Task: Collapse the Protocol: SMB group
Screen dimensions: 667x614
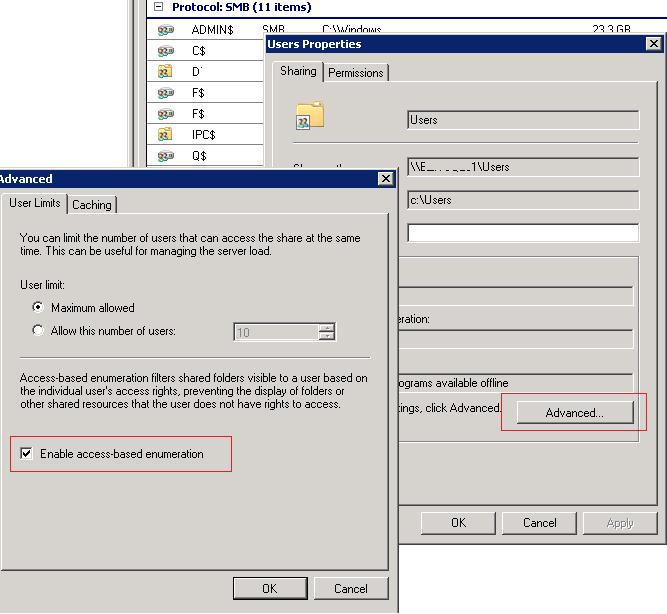Action: pyautogui.click(x=157, y=7)
